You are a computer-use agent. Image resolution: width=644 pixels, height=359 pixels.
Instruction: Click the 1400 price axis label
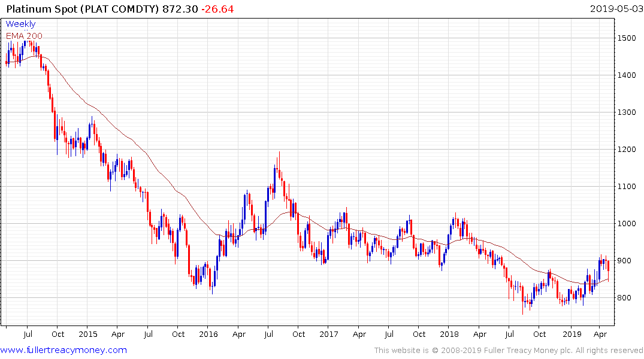(627, 75)
